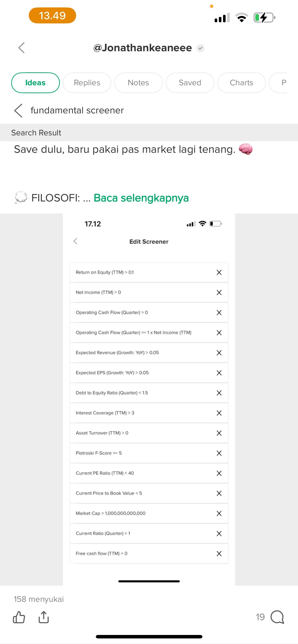Share the post using share icon
The image size is (298, 644).
[44, 617]
